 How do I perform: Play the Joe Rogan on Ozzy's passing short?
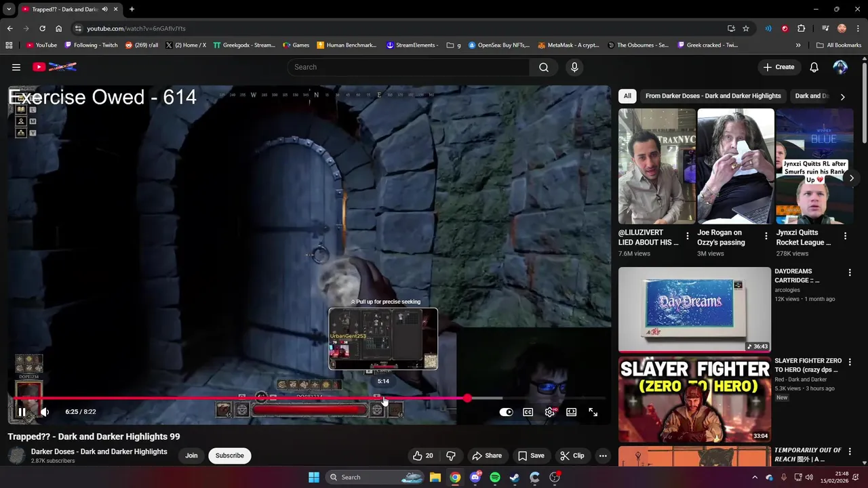735,166
